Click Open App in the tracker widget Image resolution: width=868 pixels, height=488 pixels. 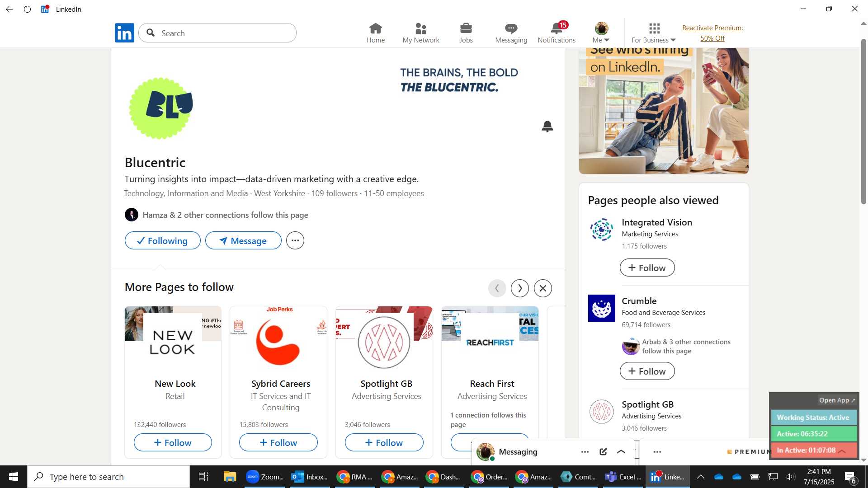coord(837,400)
